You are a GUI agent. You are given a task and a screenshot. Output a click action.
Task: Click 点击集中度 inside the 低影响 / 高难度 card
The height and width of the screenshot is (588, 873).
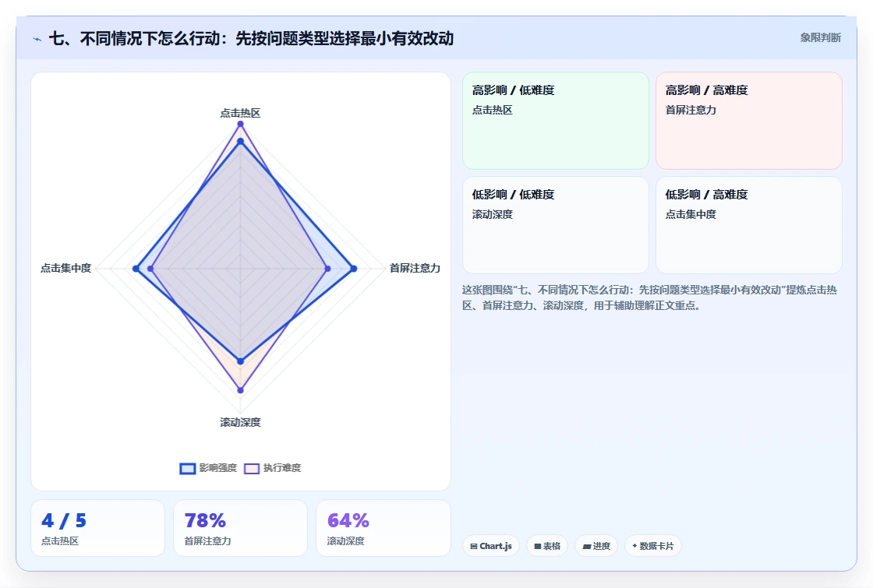click(x=691, y=214)
